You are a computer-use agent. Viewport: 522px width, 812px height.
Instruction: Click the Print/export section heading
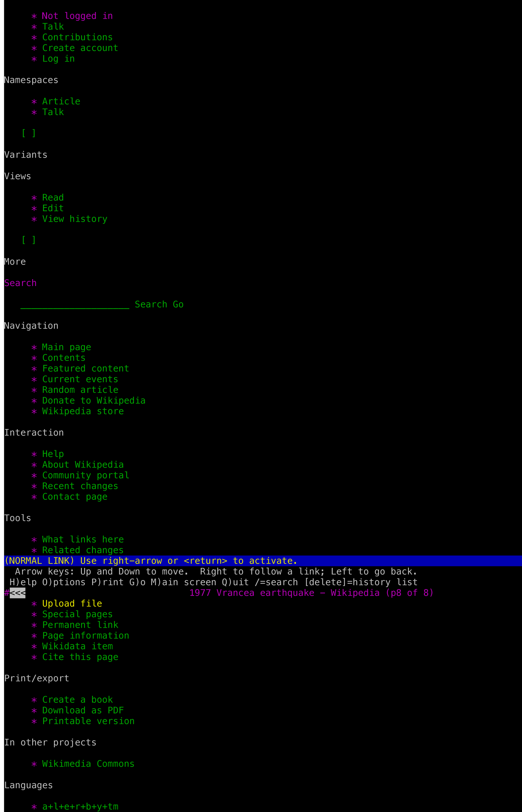(37, 678)
